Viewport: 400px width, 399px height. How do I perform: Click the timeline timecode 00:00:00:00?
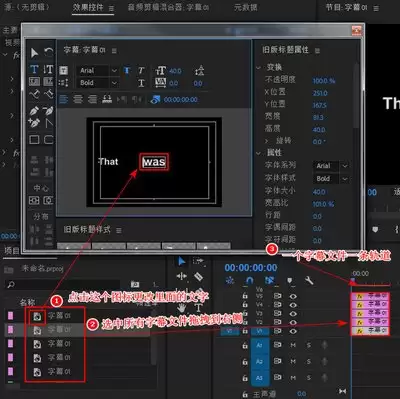(251, 268)
